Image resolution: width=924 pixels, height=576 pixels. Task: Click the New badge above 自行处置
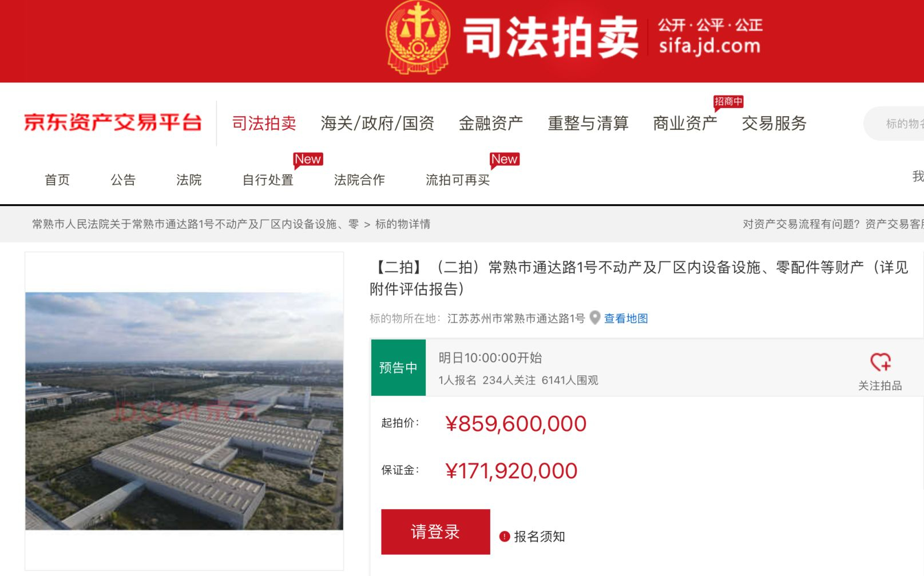(308, 160)
